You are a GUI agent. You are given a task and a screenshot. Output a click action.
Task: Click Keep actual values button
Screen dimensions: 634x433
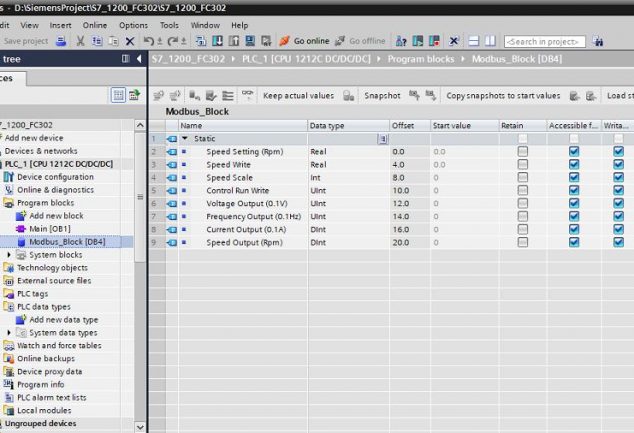pos(298,96)
